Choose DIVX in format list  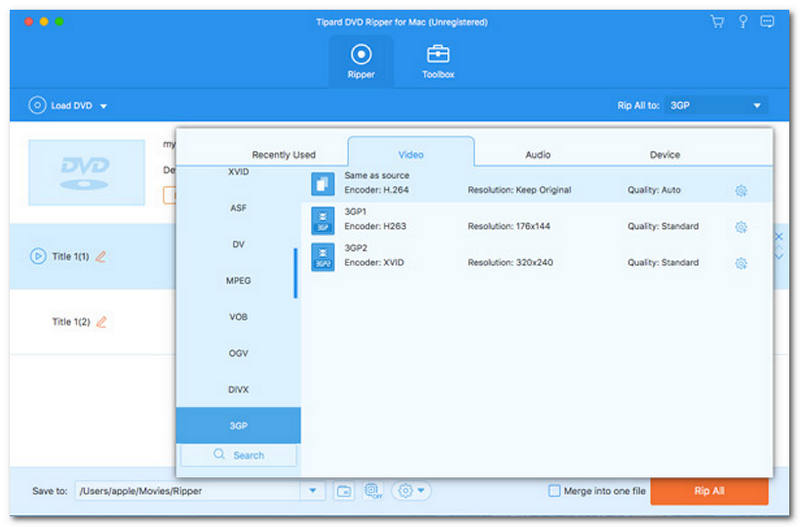[238, 389]
